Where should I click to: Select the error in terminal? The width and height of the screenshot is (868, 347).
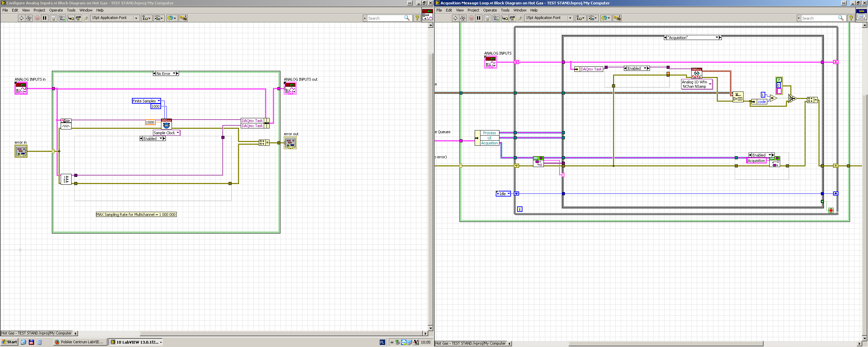point(21,151)
